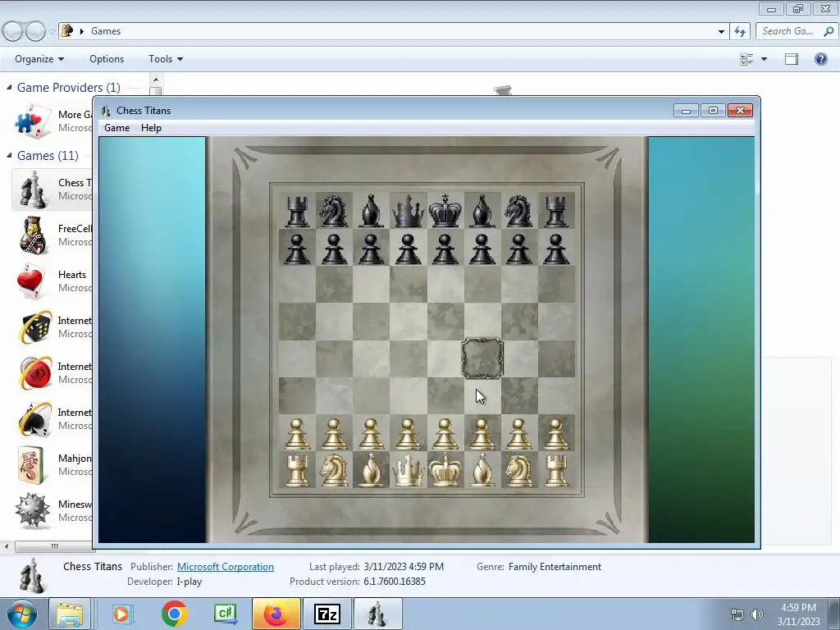Click the network tray icon
This screenshot has width=840, height=630.
click(x=737, y=614)
